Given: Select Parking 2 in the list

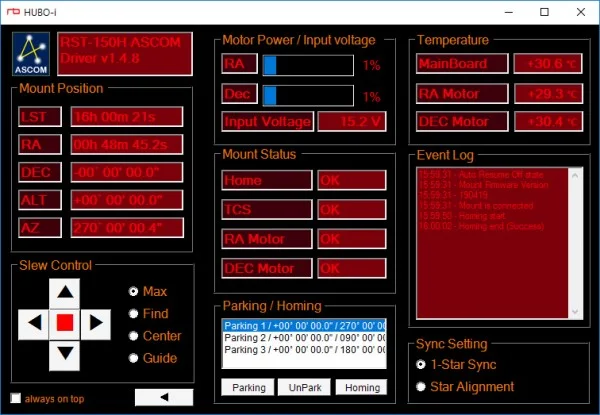Looking at the screenshot, I should [x=304, y=338].
